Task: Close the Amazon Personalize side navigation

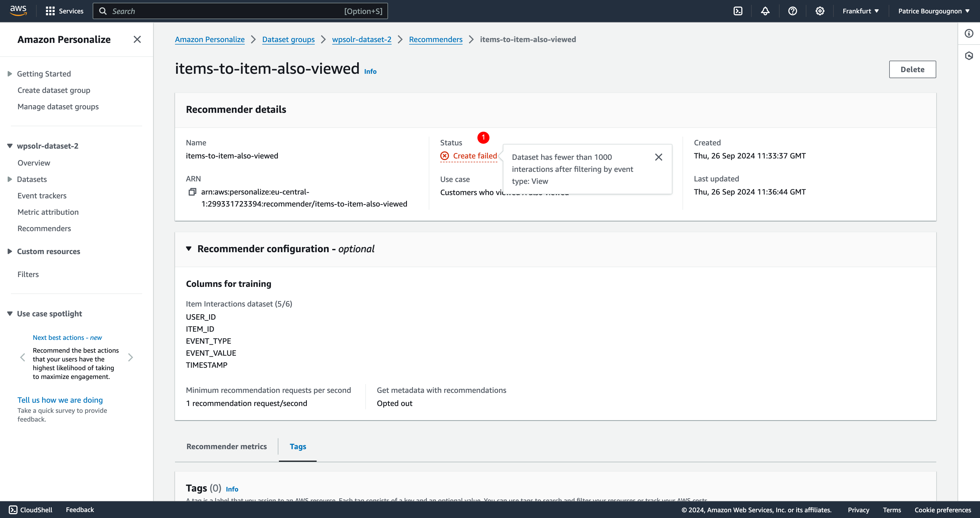Action: click(137, 40)
